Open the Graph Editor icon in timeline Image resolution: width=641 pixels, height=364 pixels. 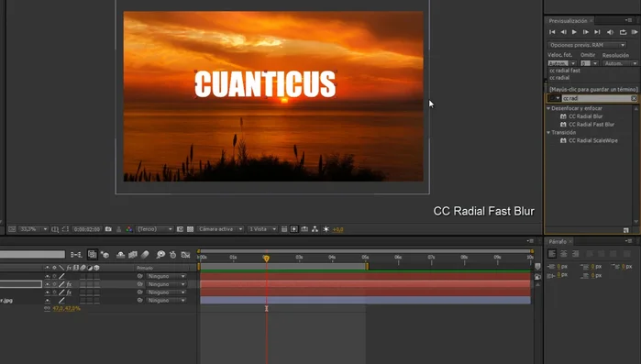[185, 255]
